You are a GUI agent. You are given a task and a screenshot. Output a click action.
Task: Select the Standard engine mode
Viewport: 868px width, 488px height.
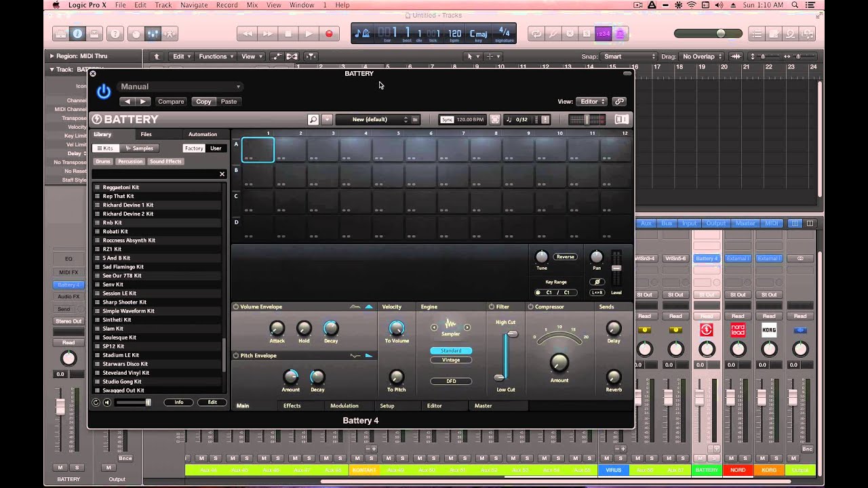[451, 351]
